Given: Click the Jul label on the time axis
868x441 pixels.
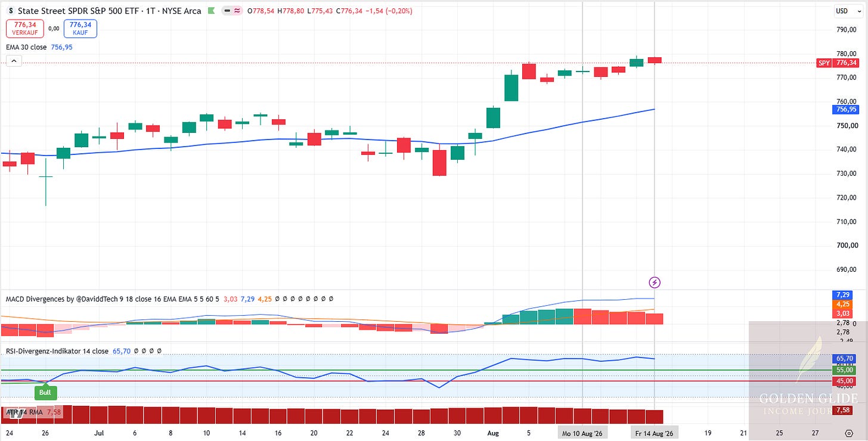Looking at the screenshot, I should pyautogui.click(x=100, y=433).
